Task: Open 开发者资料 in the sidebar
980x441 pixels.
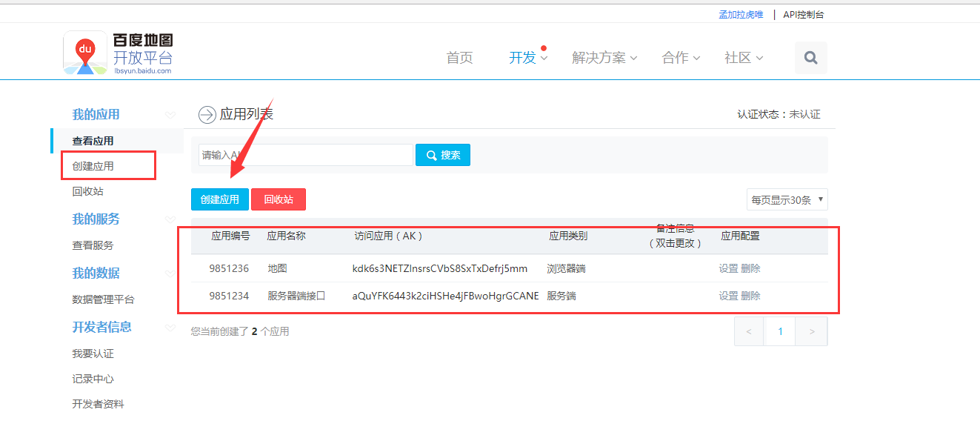Action: coord(98,404)
